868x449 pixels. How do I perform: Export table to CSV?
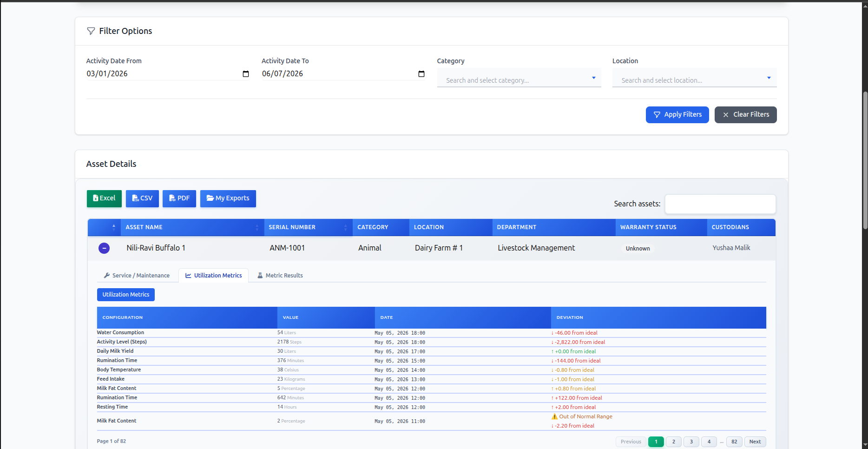[142, 198]
